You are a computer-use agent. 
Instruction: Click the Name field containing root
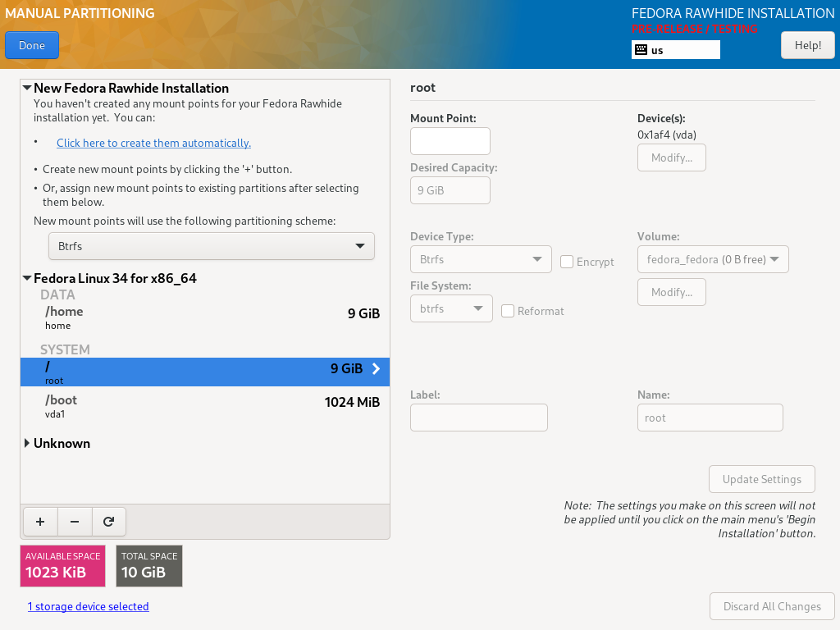pos(710,418)
